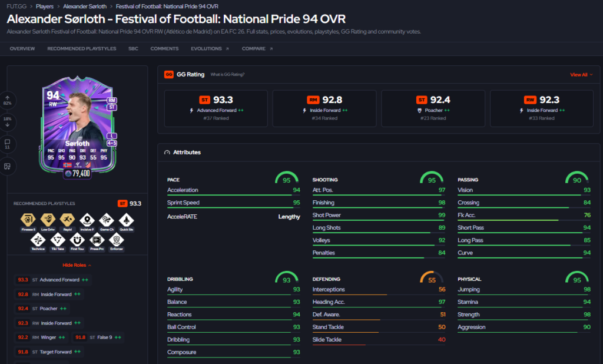Screen dimensions: 603x364
Task: Select the Enforcer playstyle icon
Action: [x=117, y=240]
